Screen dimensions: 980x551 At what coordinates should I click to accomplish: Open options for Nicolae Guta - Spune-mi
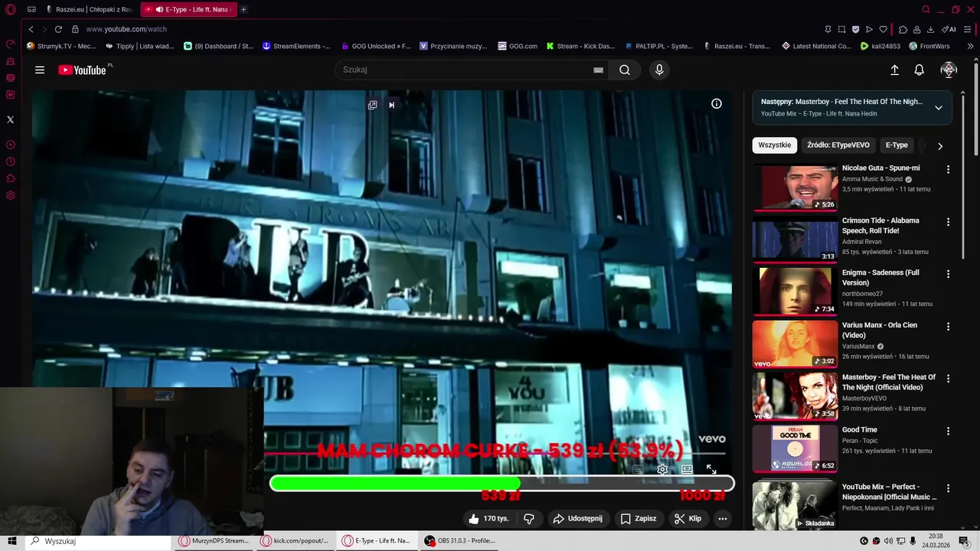[x=948, y=169]
